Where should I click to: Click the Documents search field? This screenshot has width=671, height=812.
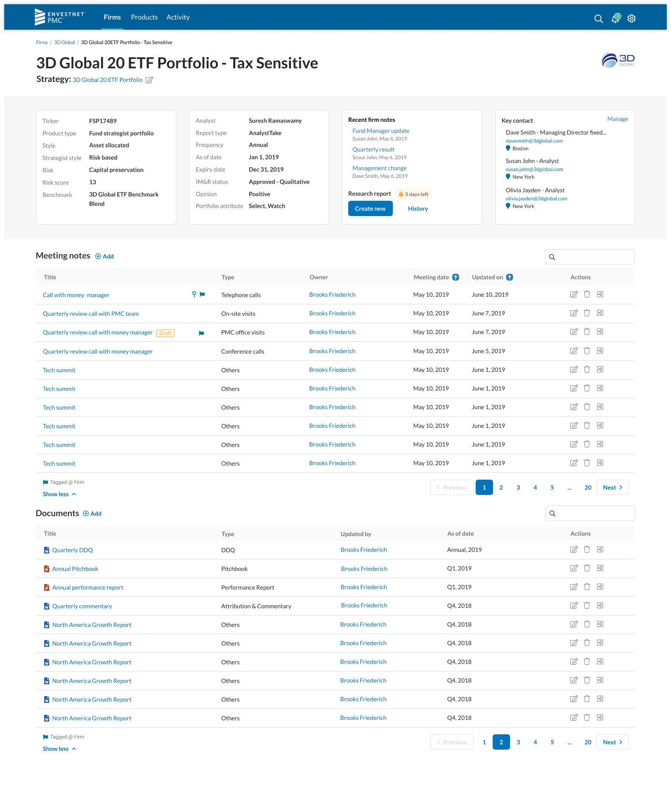point(590,513)
